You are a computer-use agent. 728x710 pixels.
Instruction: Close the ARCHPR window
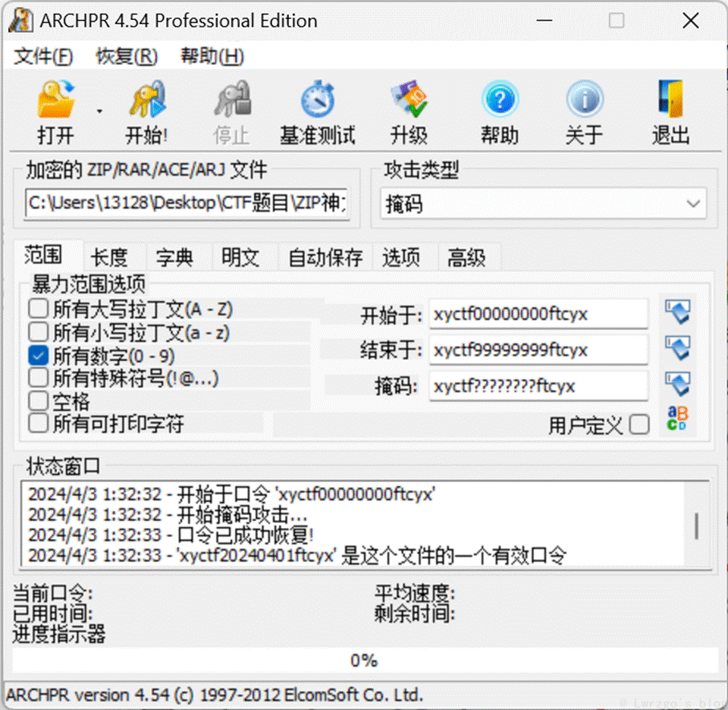tap(691, 20)
